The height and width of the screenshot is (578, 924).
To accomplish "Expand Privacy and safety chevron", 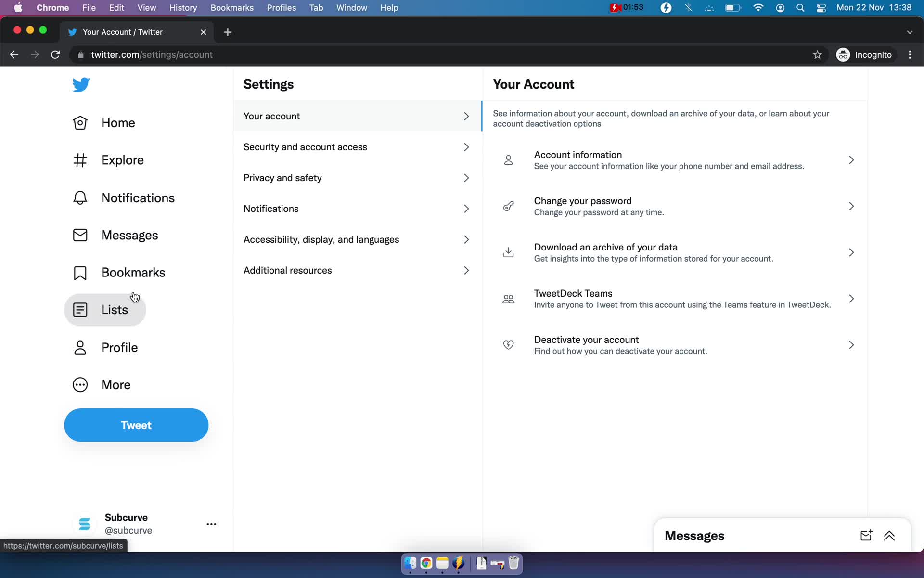I will 466,178.
